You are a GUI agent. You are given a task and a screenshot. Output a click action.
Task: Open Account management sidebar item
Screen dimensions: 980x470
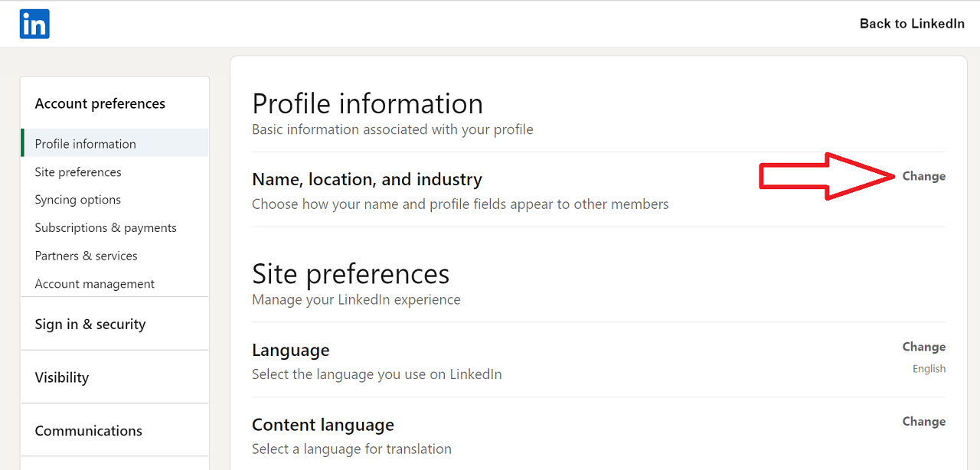click(94, 284)
